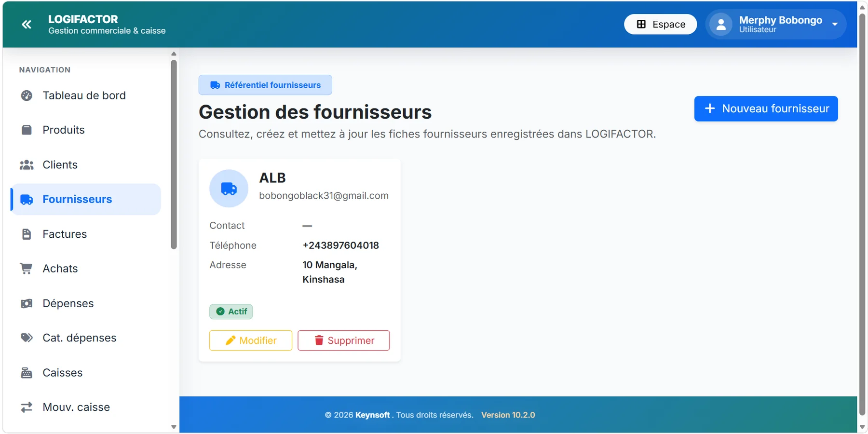Click the Factures document icon
The width and height of the screenshot is (868, 434).
(x=27, y=234)
